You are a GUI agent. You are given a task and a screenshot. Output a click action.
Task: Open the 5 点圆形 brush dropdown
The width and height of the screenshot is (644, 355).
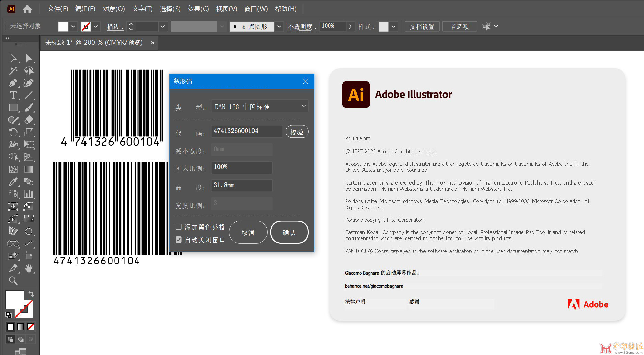[279, 26]
